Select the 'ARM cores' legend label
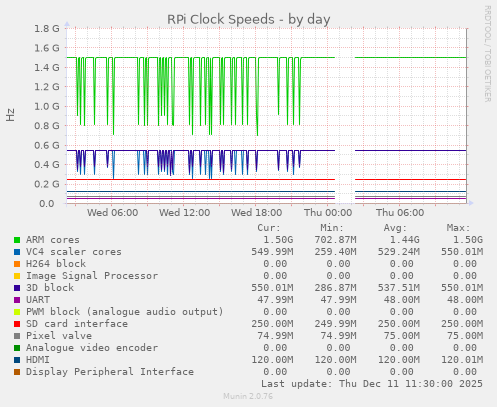Viewport: 497px width, 407px height. click(53, 240)
